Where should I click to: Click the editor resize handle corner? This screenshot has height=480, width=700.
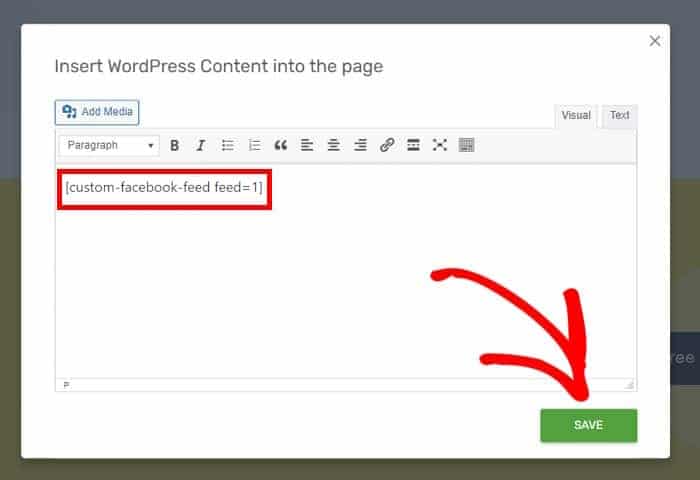click(629, 384)
